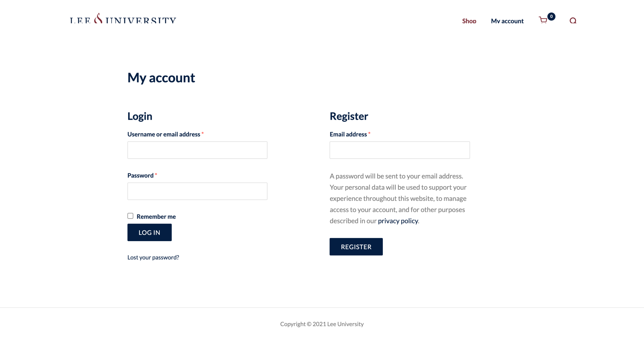Viewport: 644px width, 340px height.
Task: Click the Username or email address label
Action: [164, 134]
